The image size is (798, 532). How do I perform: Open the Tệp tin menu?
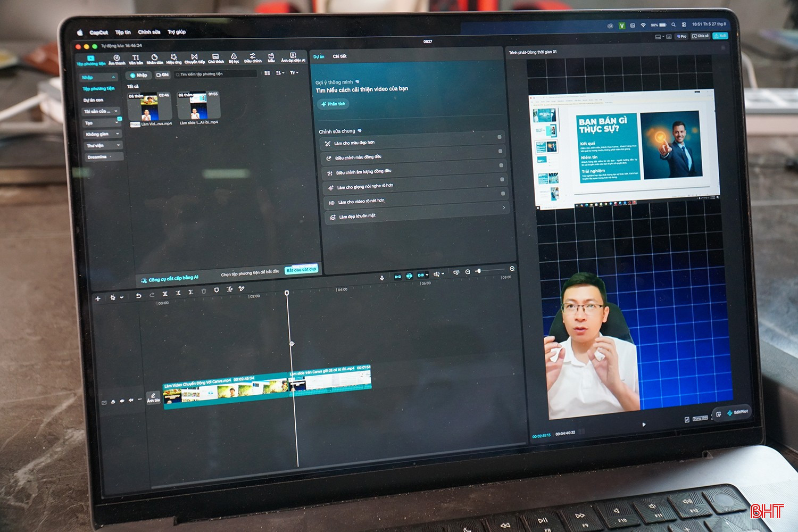[x=123, y=32]
